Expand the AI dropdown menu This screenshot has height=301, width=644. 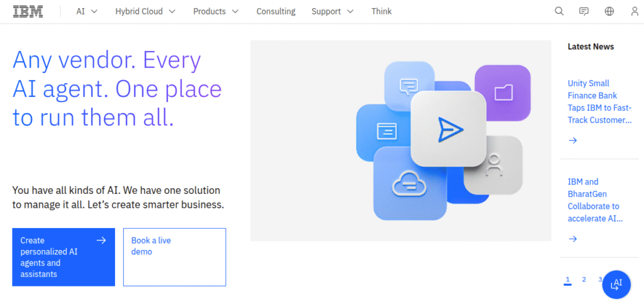pyautogui.click(x=87, y=11)
